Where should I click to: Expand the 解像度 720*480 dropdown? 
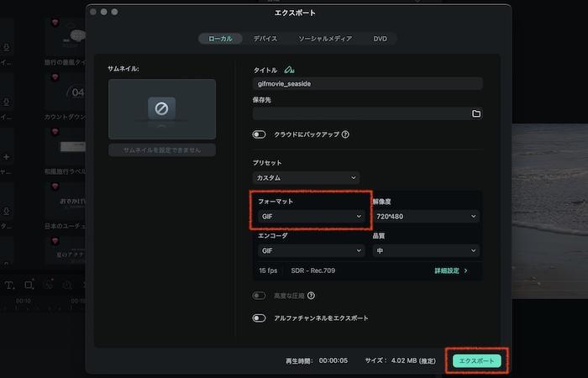(426, 217)
